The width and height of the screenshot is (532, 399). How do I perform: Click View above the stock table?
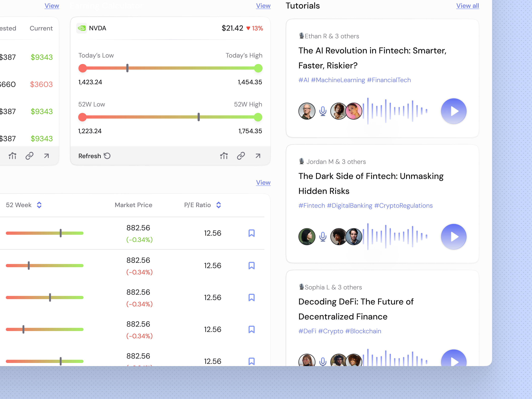click(263, 183)
